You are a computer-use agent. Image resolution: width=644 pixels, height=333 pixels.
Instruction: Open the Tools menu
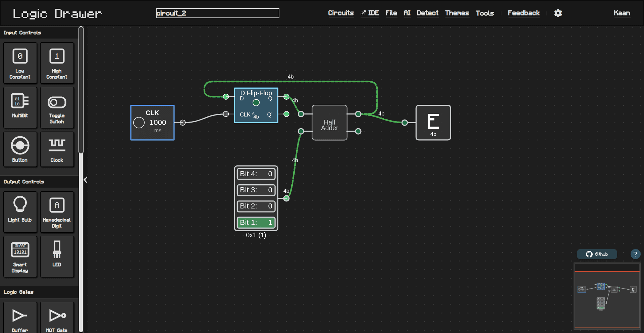tap(485, 13)
